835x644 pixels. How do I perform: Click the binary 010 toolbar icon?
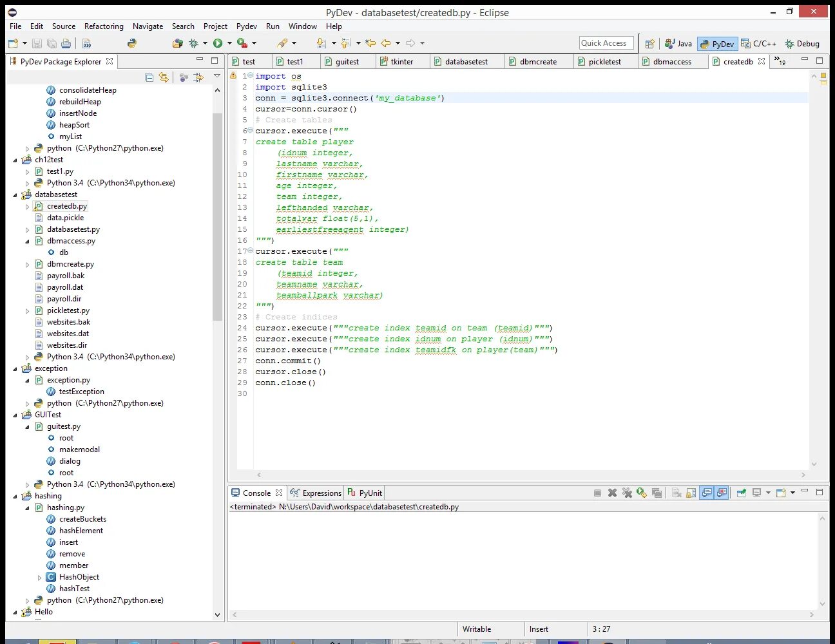click(86, 43)
